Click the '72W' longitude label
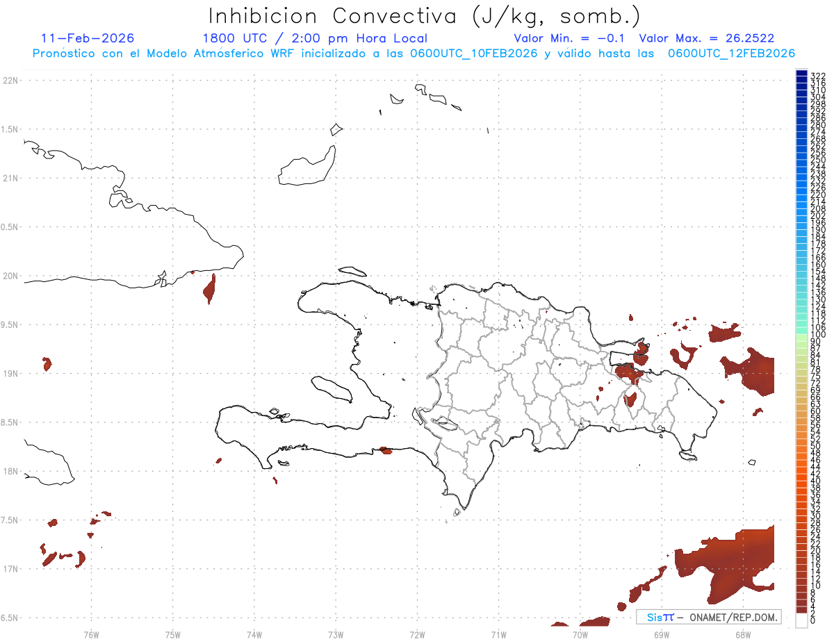 (x=417, y=634)
